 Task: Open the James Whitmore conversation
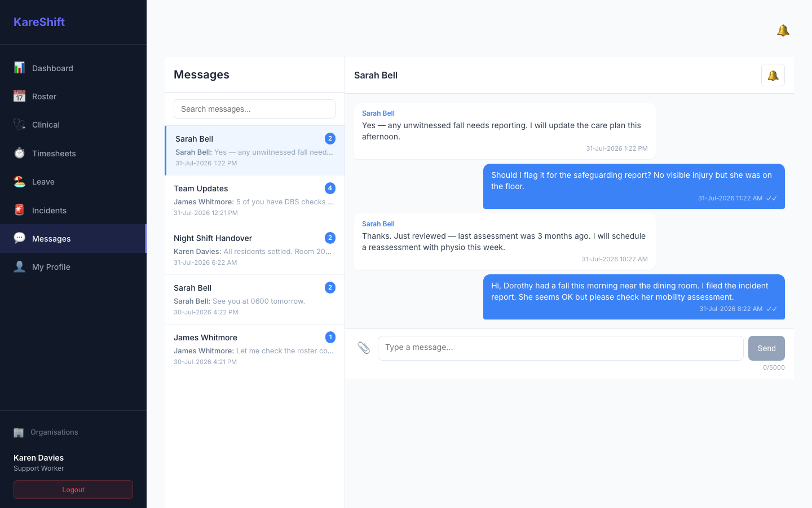tap(255, 349)
